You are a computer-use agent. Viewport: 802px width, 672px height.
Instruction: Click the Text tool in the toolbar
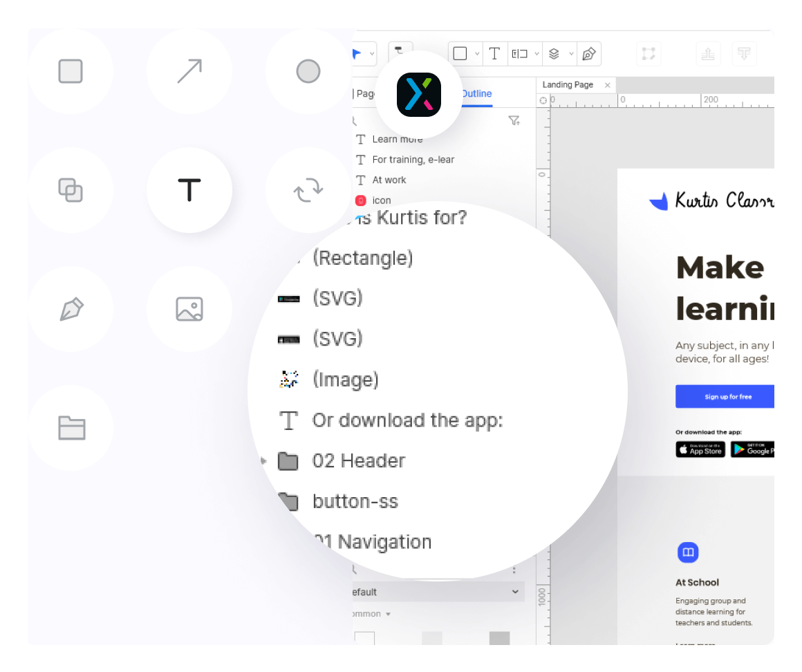[494, 54]
